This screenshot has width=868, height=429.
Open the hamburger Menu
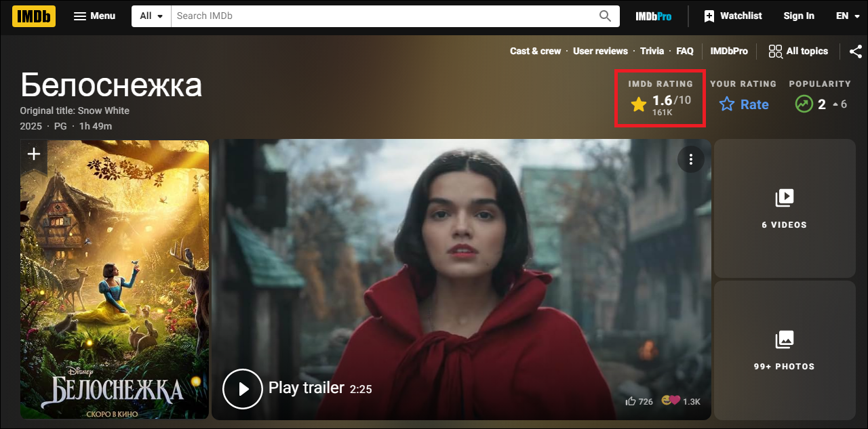[94, 16]
